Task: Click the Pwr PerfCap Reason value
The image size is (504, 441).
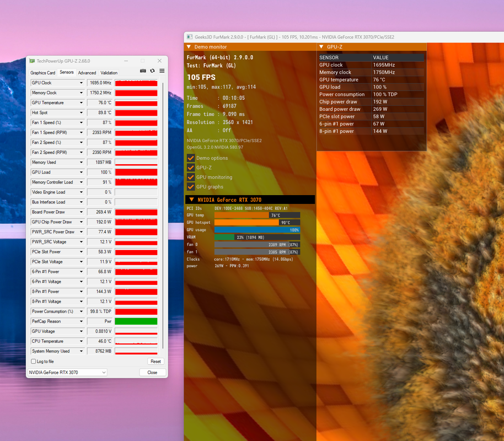Action: (x=100, y=321)
